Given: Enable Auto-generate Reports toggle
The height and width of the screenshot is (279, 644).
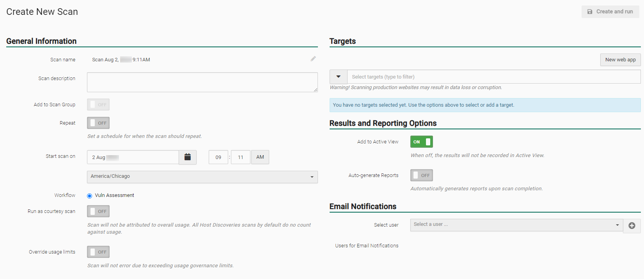Looking at the screenshot, I should coord(421,175).
